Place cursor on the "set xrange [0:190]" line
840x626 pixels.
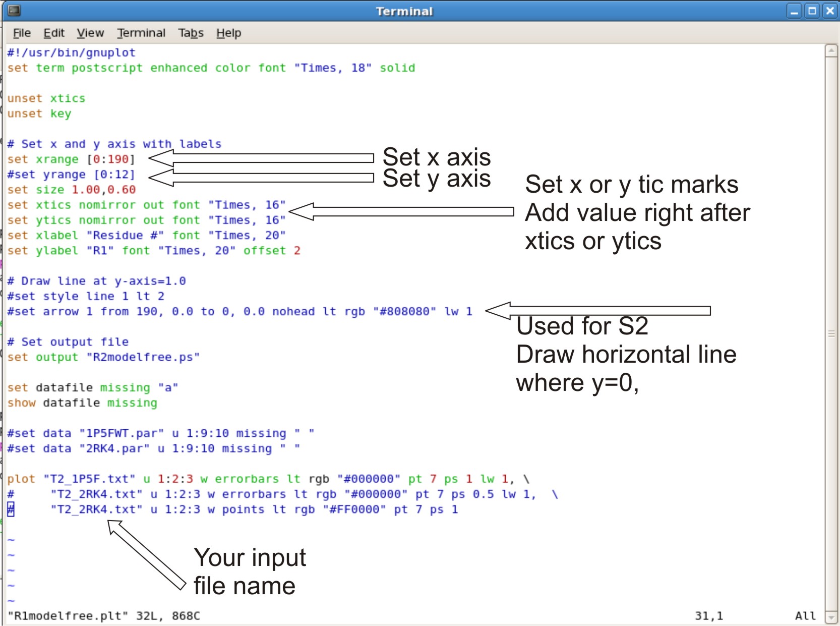click(71, 159)
